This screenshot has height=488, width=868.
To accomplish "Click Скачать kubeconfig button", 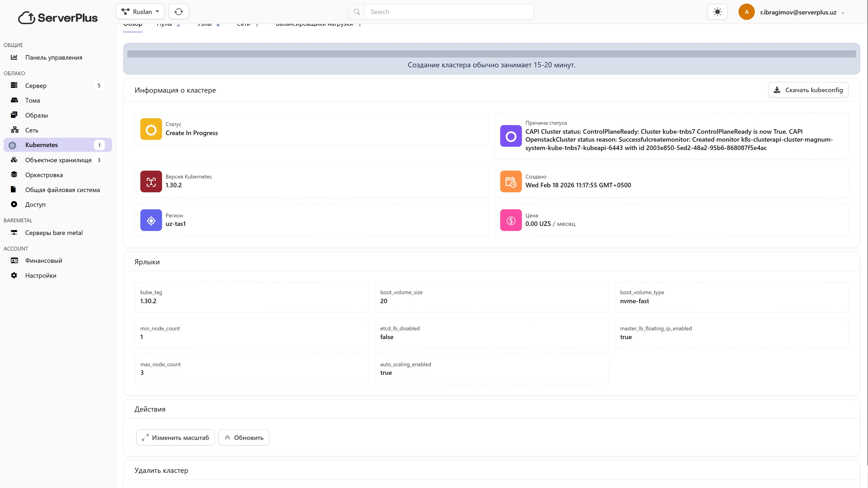I will coord(808,90).
